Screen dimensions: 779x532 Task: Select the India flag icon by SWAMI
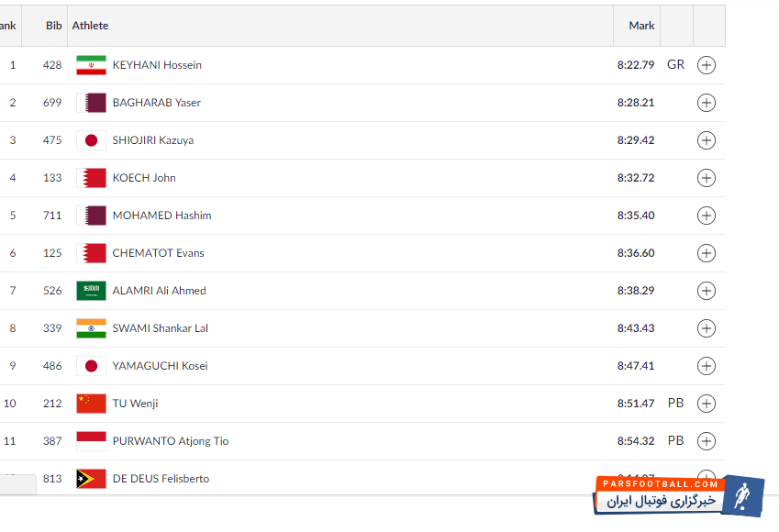click(91, 328)
